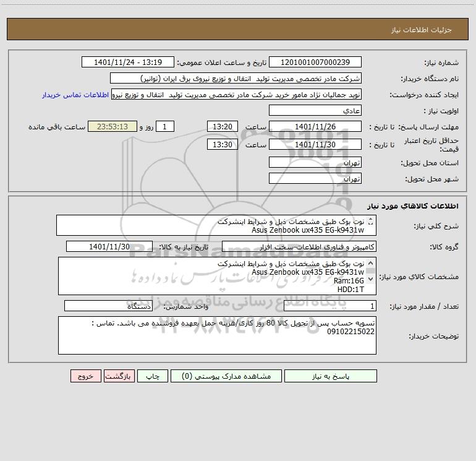
Task: Click the تاریخ نیاز به کالا field
Action: [109, 246]
